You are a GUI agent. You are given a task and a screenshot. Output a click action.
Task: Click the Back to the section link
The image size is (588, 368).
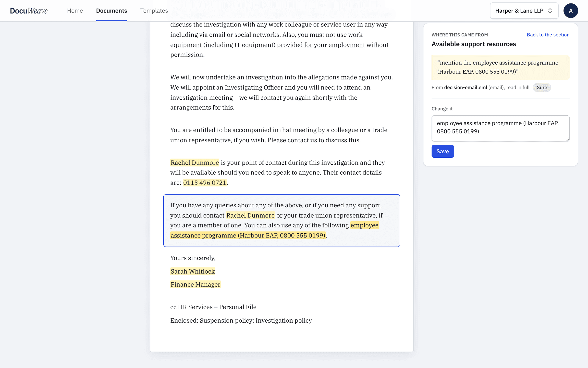coord(548,35)
